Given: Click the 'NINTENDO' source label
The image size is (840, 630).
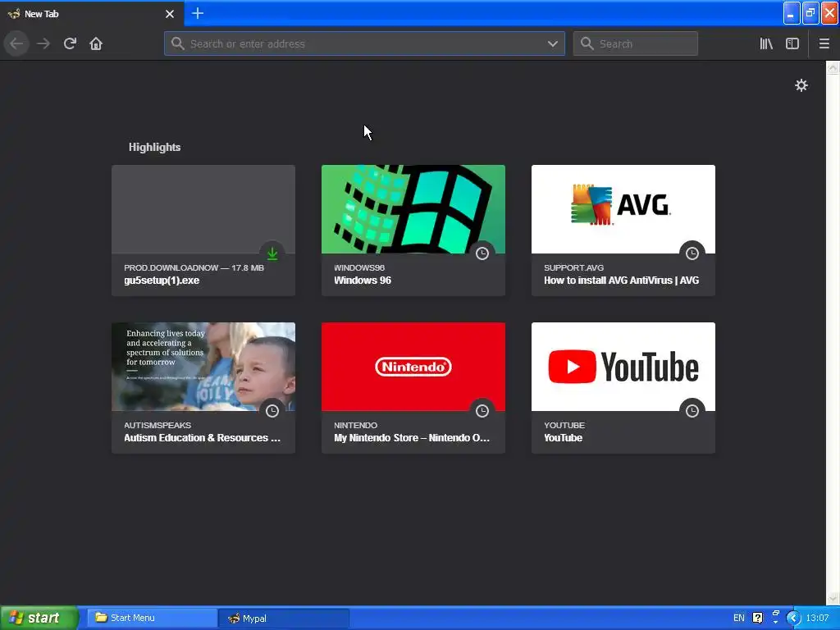Looking at the screenshot, I should point(356,426).
